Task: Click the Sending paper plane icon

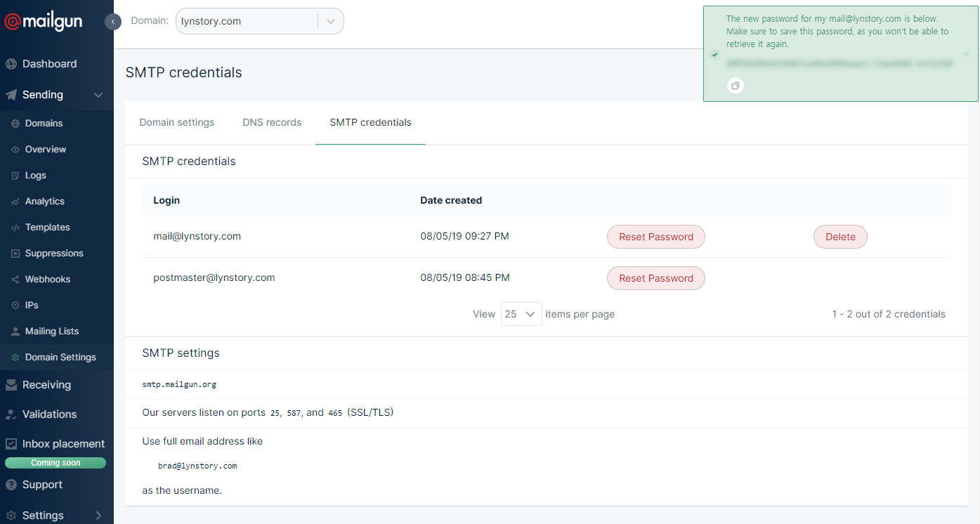Action: [x=11, y=95]
